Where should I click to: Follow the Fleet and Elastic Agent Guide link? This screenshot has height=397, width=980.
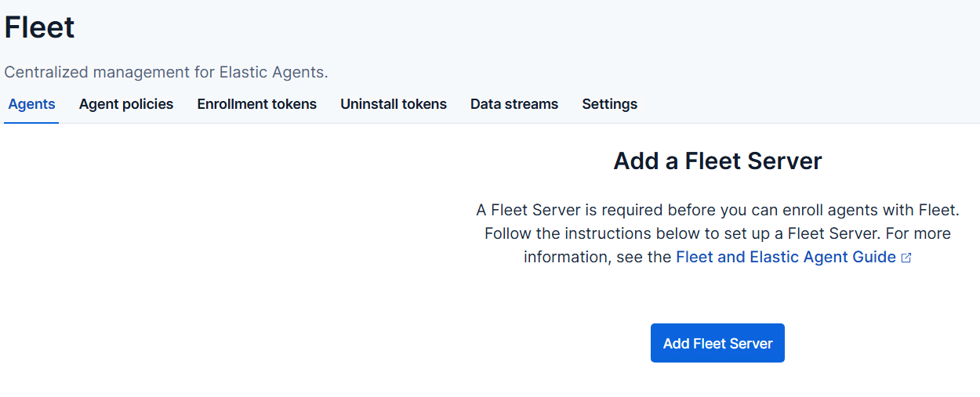click(x=786, y=257)
